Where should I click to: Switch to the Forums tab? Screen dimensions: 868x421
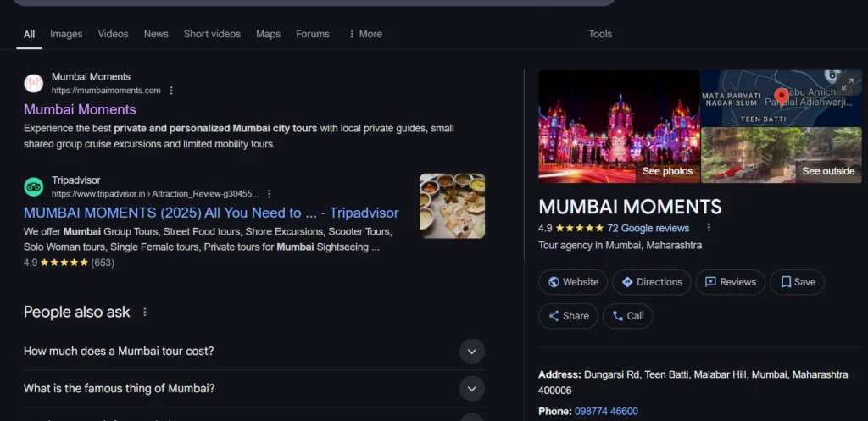pyautogui.click(x=312, y=34)
